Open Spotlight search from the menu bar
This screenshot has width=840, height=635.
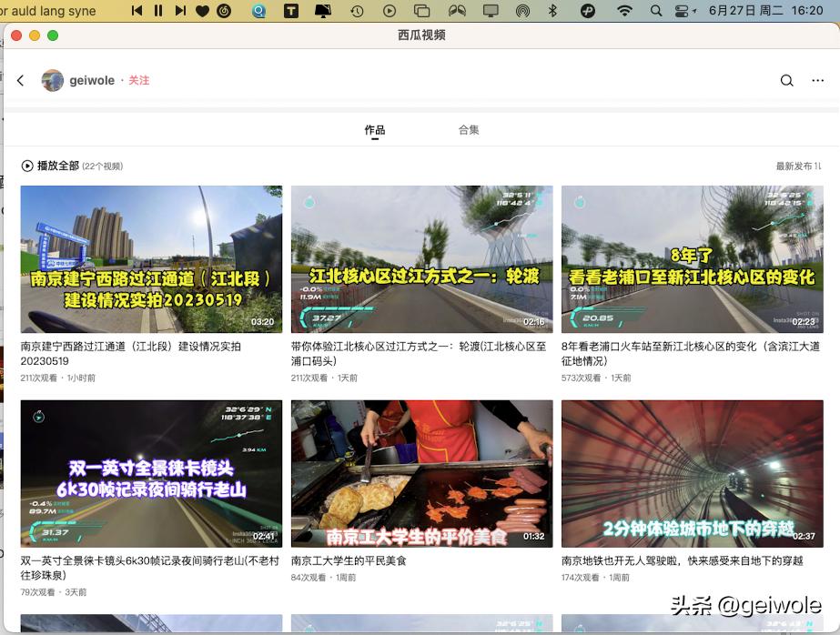[x=656, y=12]
